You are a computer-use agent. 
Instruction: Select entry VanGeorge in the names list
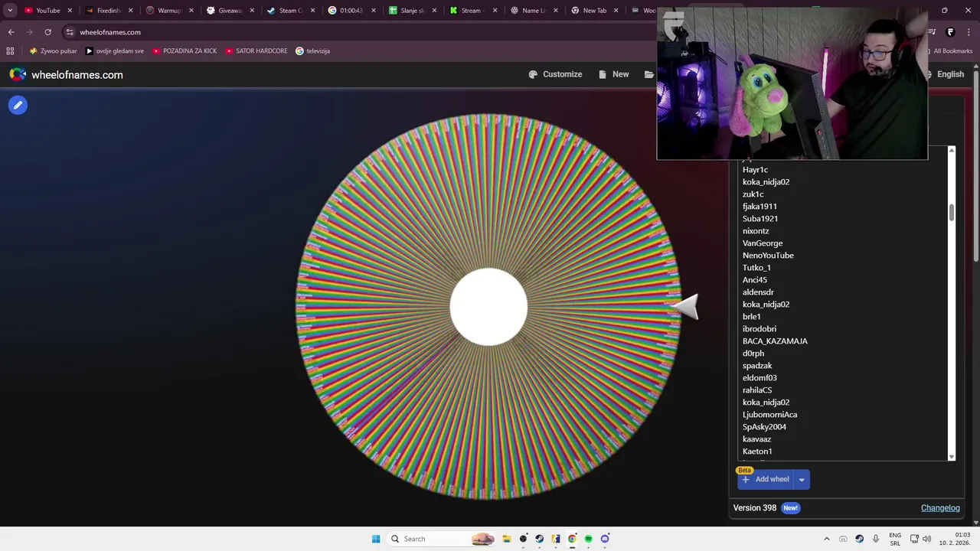click(x=763, y=243)
